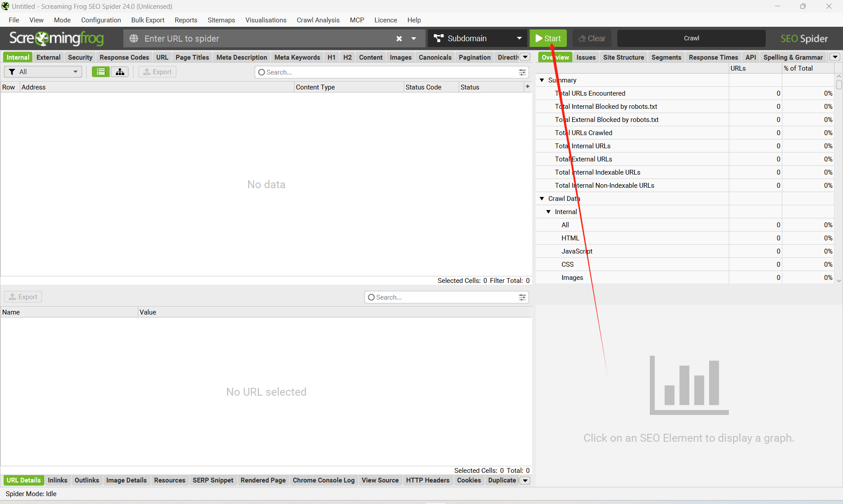Switch to Meta Description tab
This screenshot has width=843, height=504.
(x=241, y=57)
